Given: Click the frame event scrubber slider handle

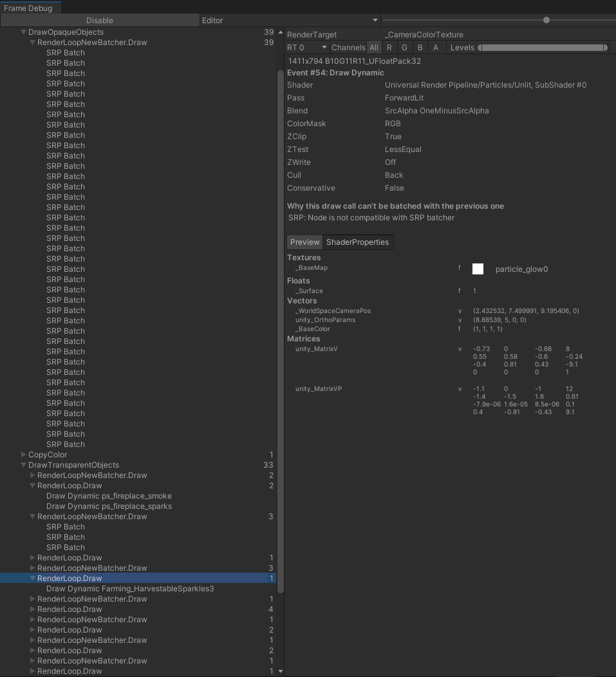Looking at the screenshot, I should [546, 20].
